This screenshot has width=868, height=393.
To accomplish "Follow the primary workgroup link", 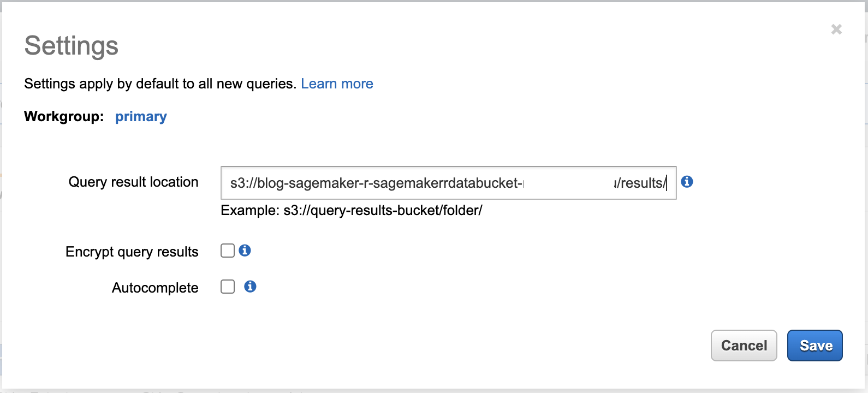I will pyautogui.click(x=141, y=117).
